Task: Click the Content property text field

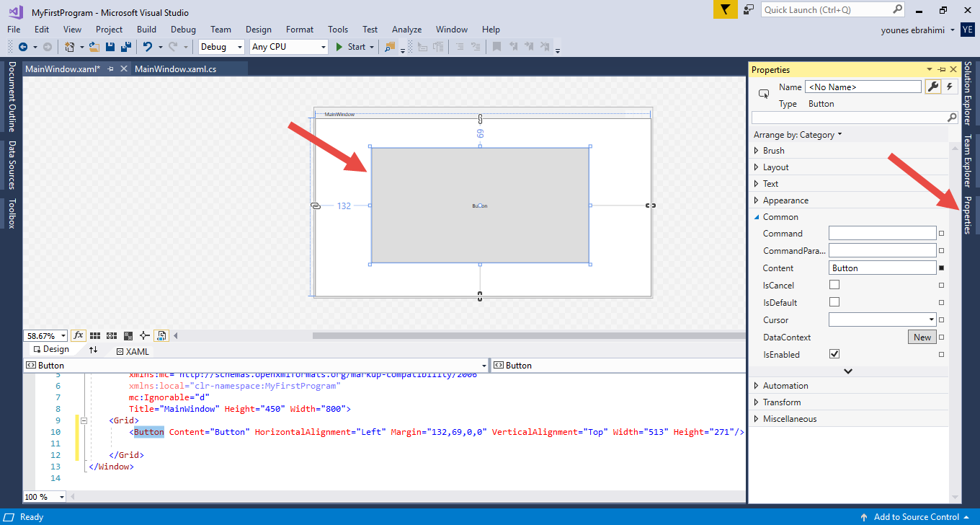Action: point(881,268)
